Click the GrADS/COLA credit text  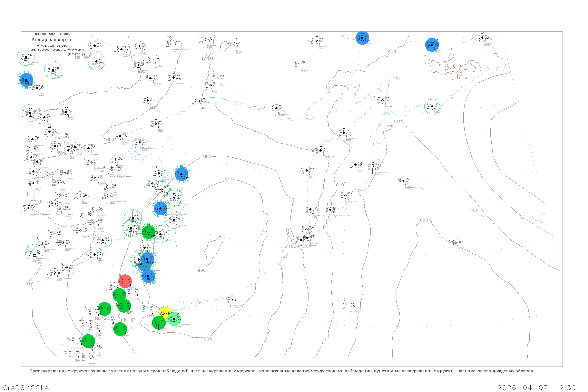click(26, 387)
